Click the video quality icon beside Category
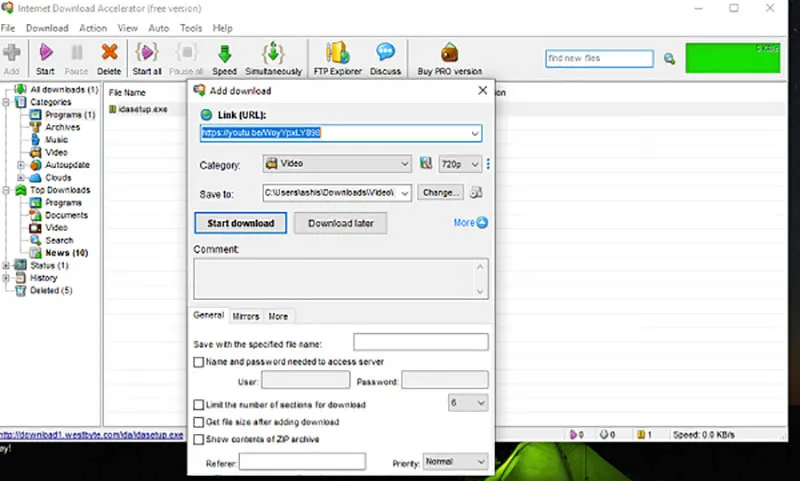Viewport: 800px width, 481px height. click(x=426, y=163)
